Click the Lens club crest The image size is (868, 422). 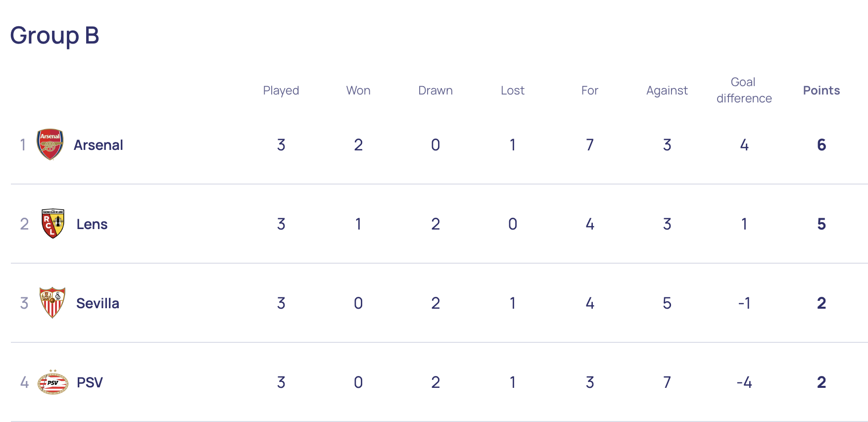pyautogui.click(x=53, y=224)
